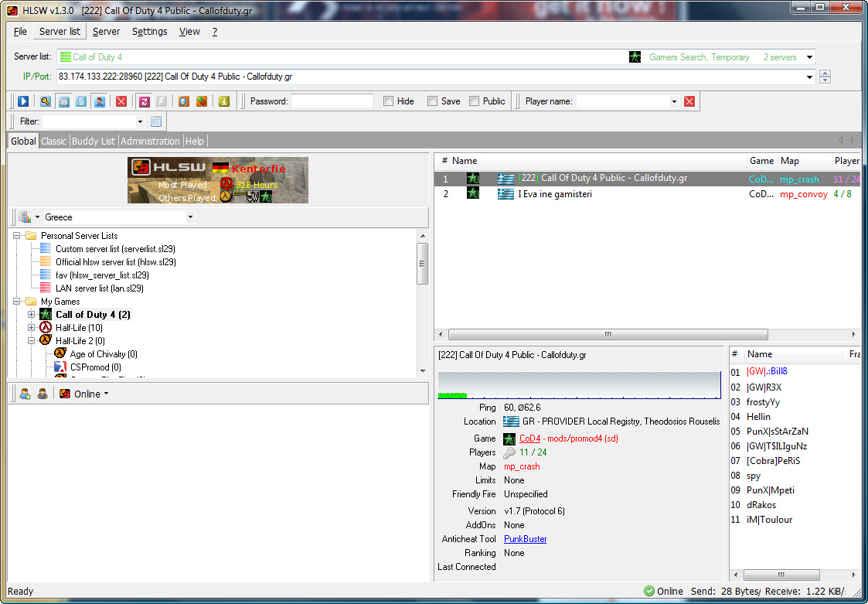Click the green Gamers Search icon in Server list bar
This screenshot has width=868, height=604.
click(635, 56)
